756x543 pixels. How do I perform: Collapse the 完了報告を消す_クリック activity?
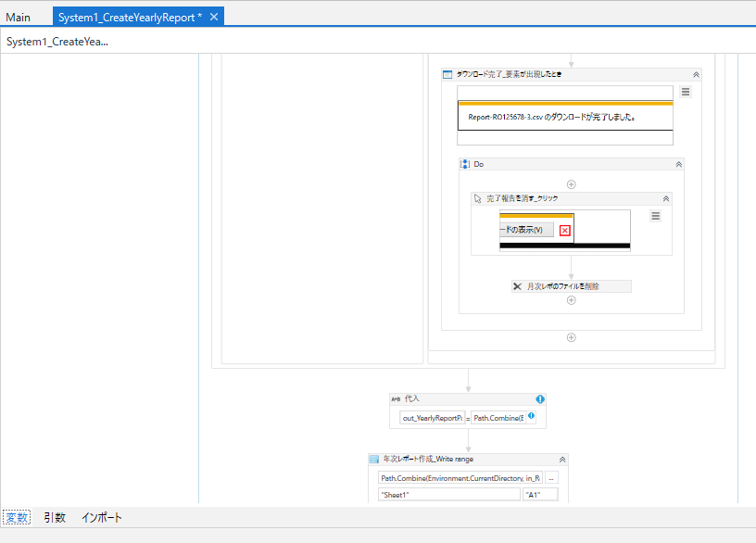point(666,198)
